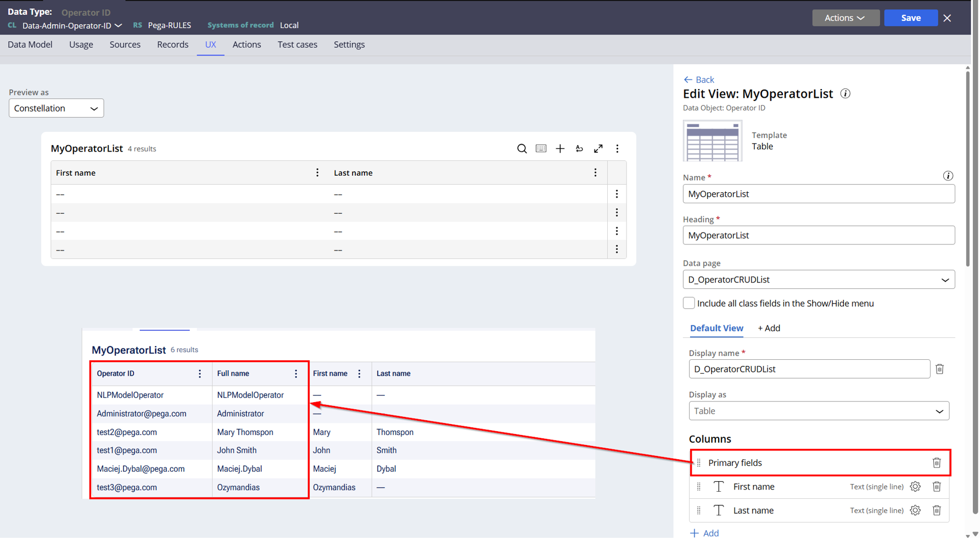Open the MyOperatorList more-options kebab menu
Screen dimensions: 980x540
click(618, 148)
